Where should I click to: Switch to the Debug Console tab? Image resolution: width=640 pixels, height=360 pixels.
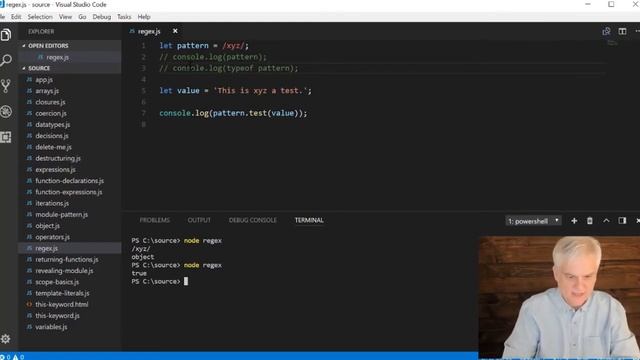[253, 220]
